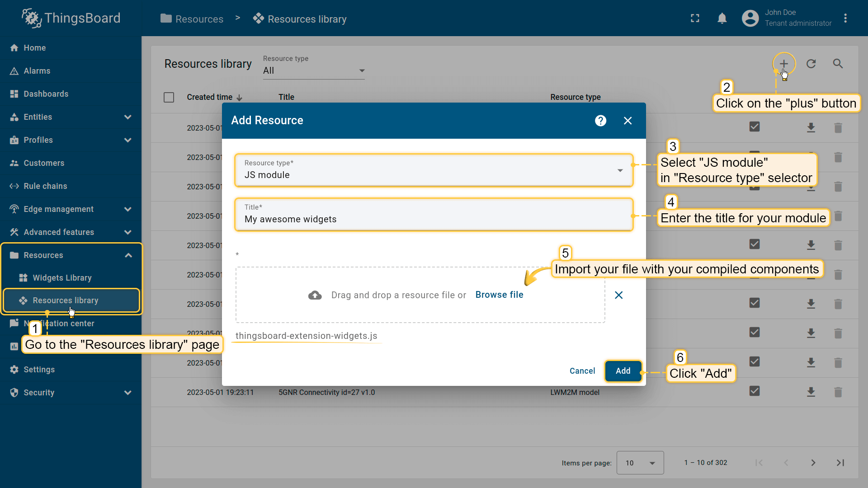Download the first resource in table
The image size is (868, 488).
pyautogui.click(x=811, y=128)
